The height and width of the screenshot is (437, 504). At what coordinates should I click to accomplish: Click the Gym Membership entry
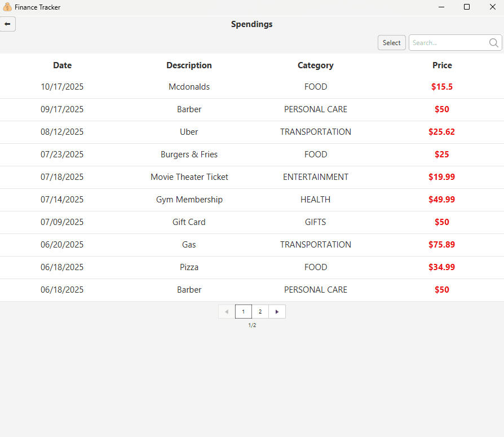tap(189, 200)
